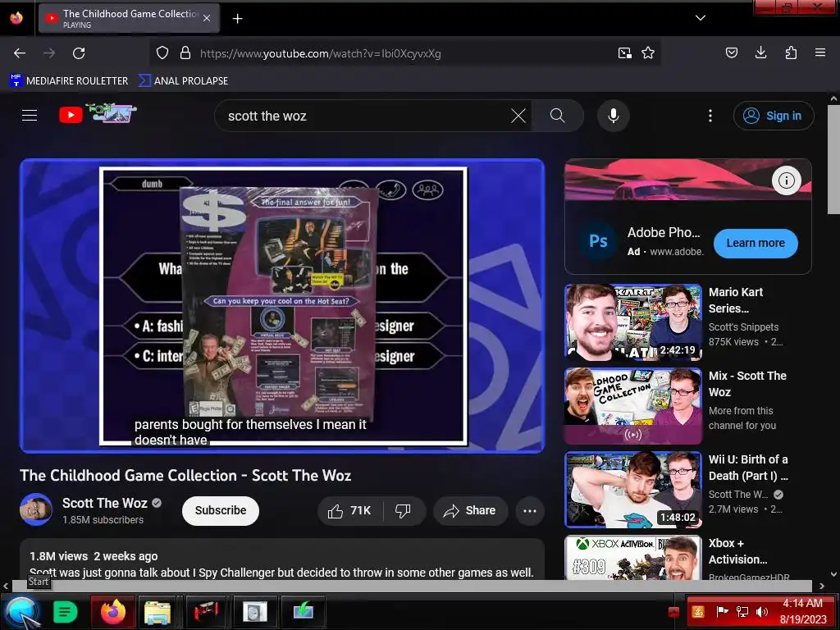Click the Wii U: Birth of a Death title
840x630 pixels.
coord(748,468)
